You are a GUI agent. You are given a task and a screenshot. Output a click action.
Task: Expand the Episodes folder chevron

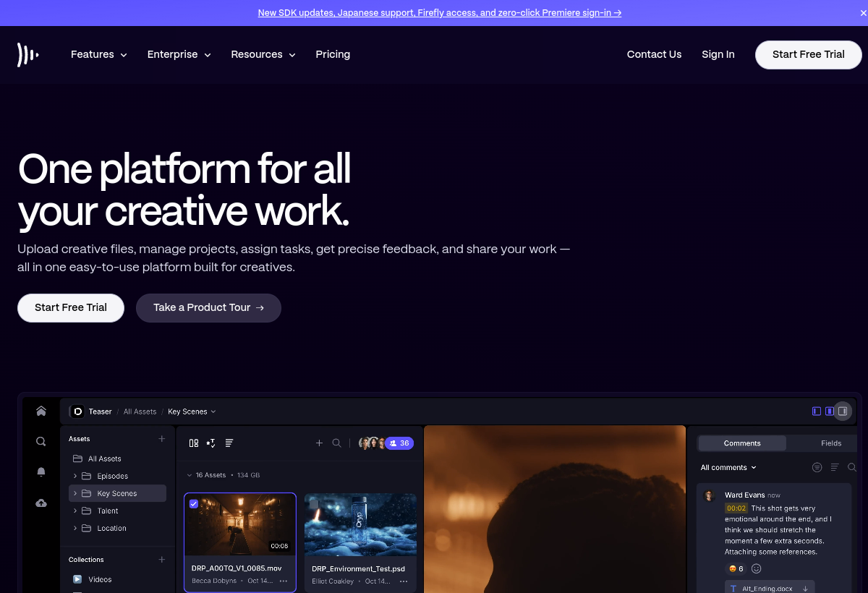(x=75, y=476)
